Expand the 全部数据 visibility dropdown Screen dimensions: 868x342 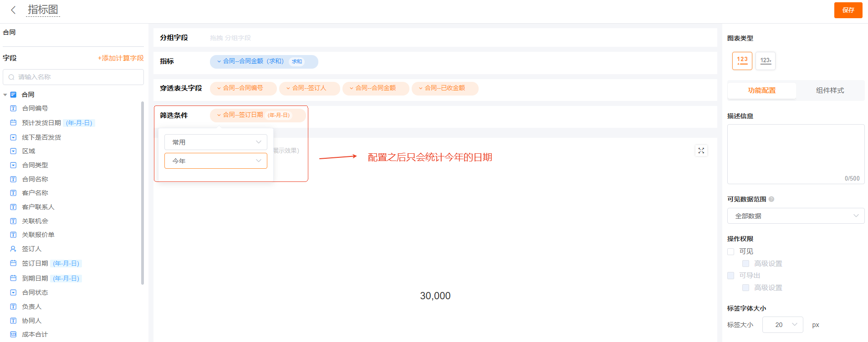point(795,216)
